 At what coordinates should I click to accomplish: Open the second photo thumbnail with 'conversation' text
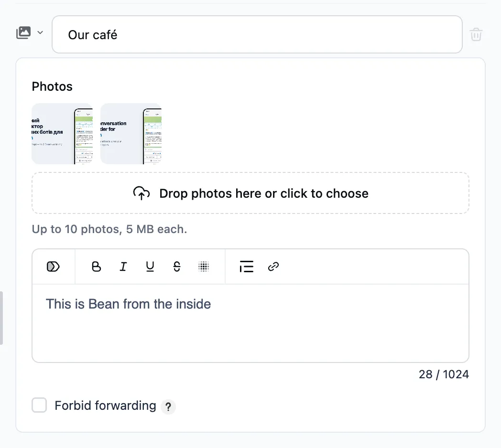[131, 134]
